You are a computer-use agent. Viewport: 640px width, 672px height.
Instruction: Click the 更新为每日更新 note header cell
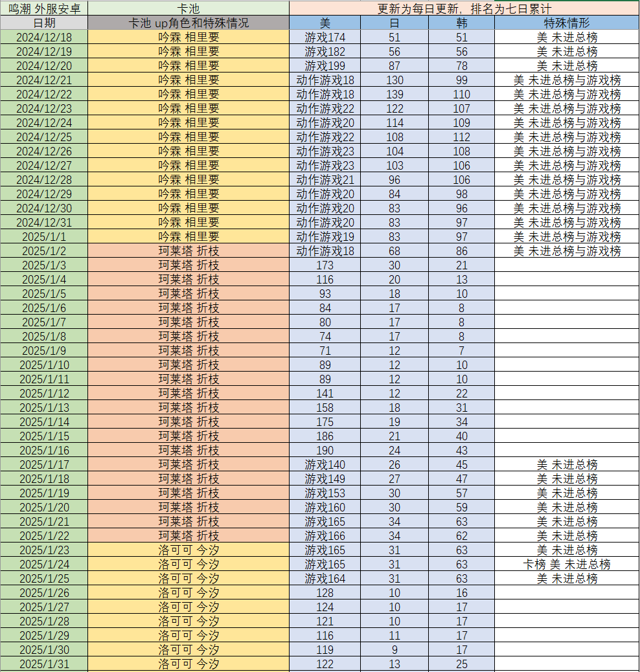464,8
